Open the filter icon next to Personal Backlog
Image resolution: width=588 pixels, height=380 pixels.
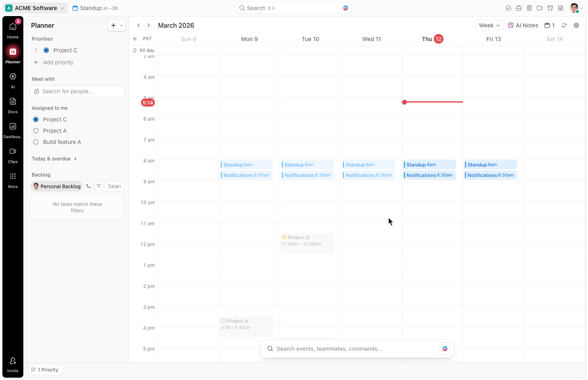(99, 186)
